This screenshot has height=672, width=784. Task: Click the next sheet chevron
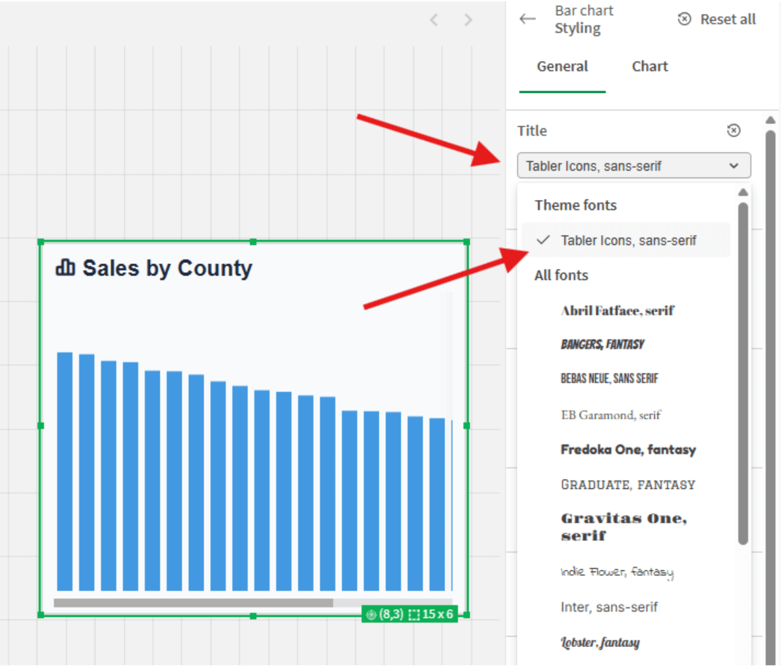(469, 20)
